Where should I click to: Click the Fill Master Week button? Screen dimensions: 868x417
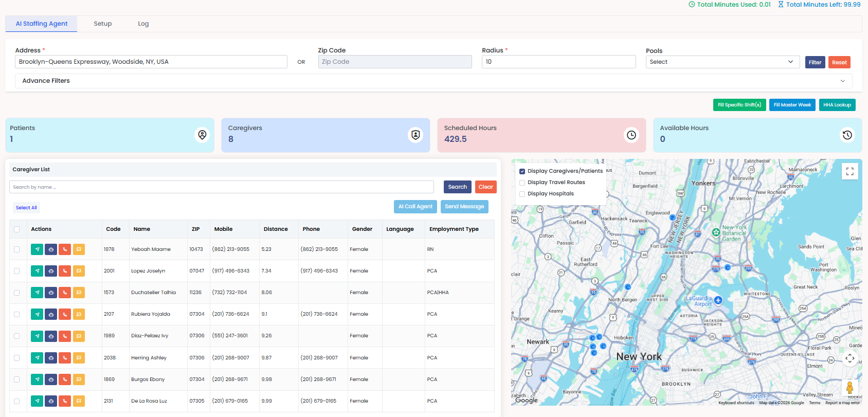(792, 105)
